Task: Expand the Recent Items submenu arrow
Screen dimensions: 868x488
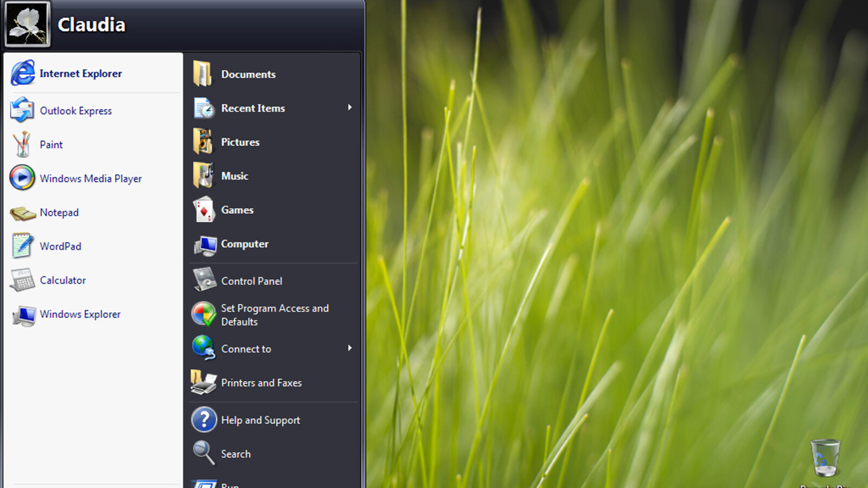Action: 350,108
